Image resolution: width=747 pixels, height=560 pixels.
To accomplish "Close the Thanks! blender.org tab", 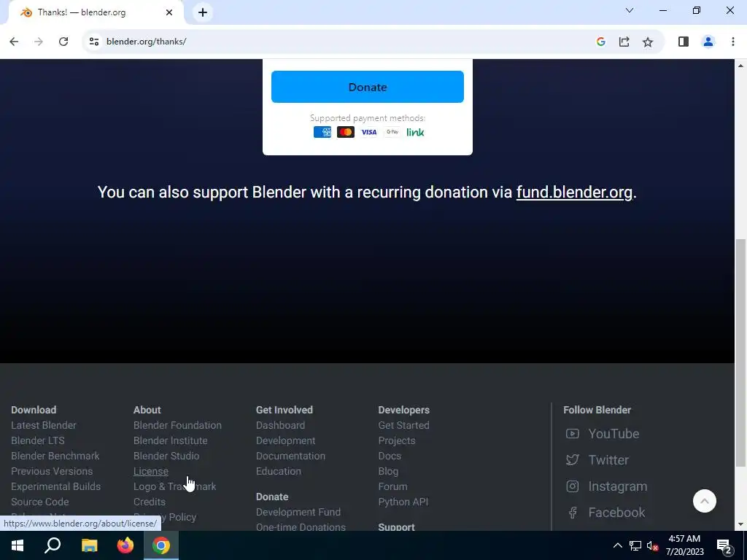I will coord(169,12).
